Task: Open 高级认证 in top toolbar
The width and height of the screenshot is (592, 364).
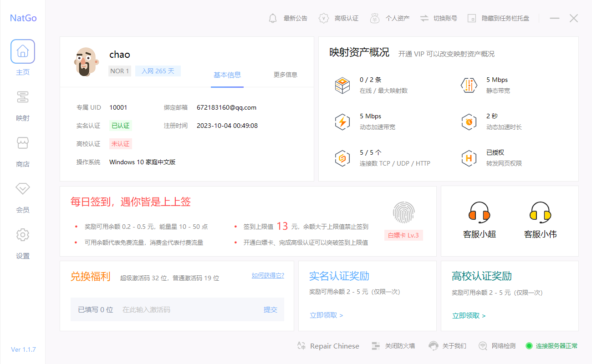Action: click(x=339, y=18)
